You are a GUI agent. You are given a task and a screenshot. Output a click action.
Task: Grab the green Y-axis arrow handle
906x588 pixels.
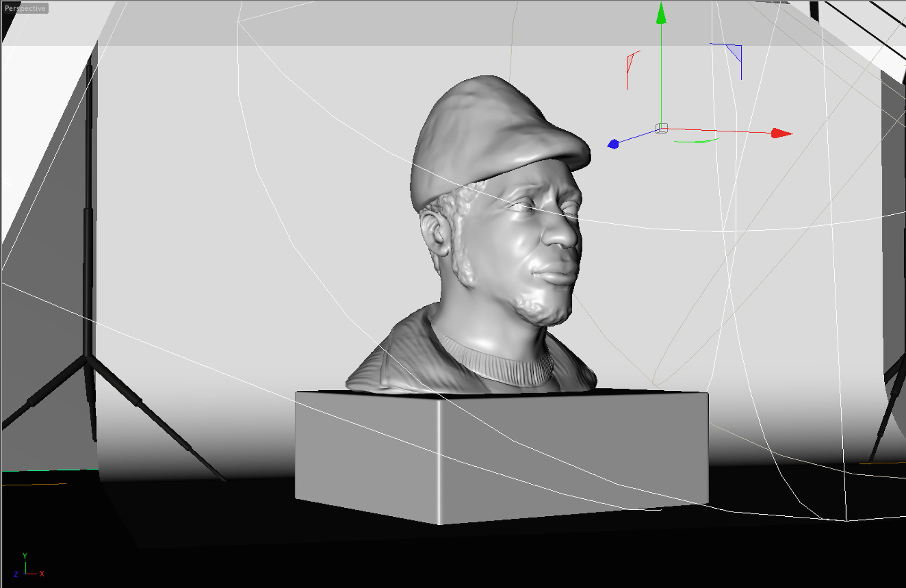(661, 13)
